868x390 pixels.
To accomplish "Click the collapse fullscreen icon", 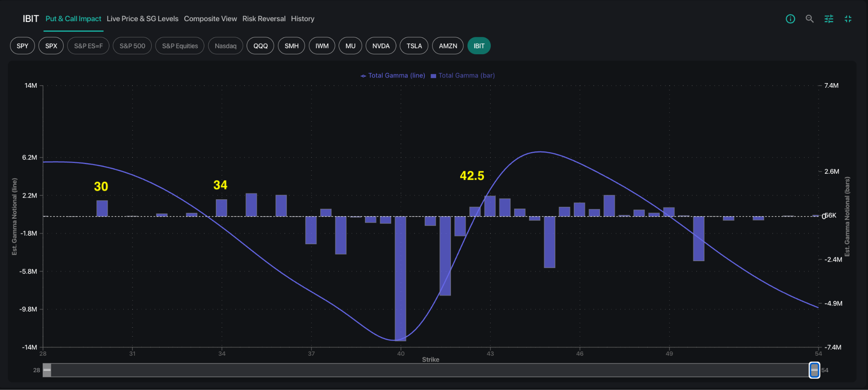I will [848, 19].
